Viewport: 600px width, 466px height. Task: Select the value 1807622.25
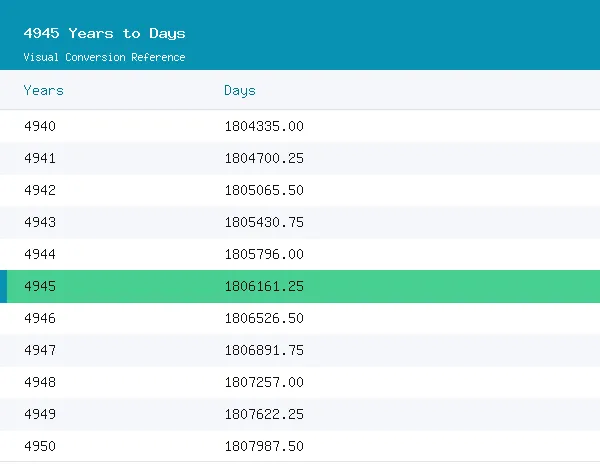(x=264, y=414)
